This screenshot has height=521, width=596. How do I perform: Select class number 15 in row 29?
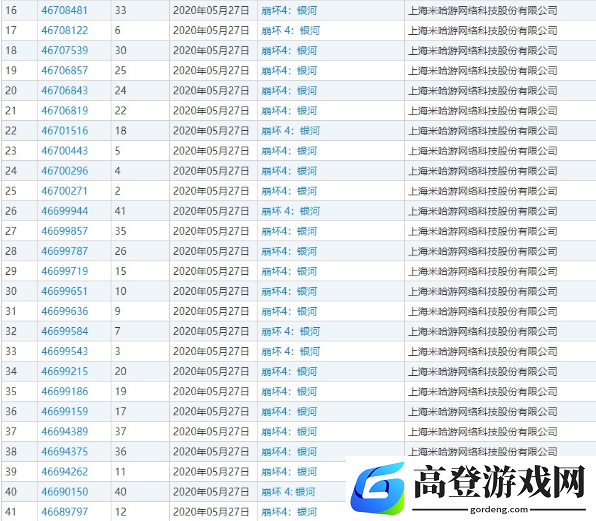[120, 271]
